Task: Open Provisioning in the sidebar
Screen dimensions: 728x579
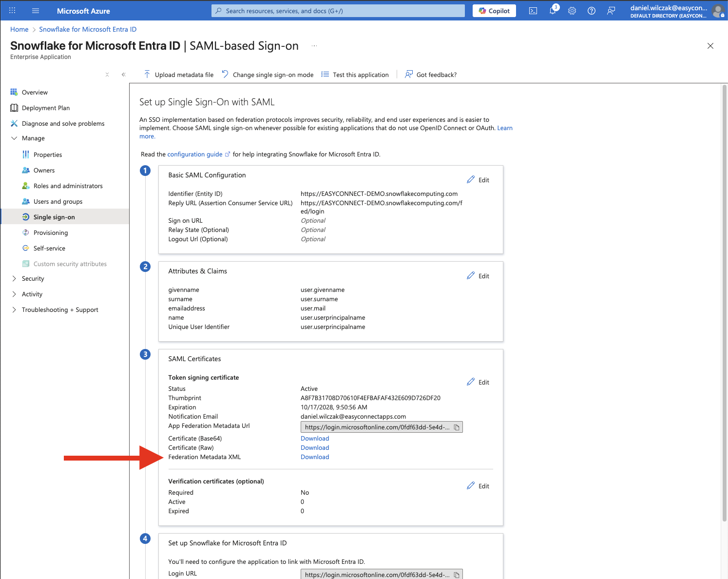Action: tap(51, 233)
